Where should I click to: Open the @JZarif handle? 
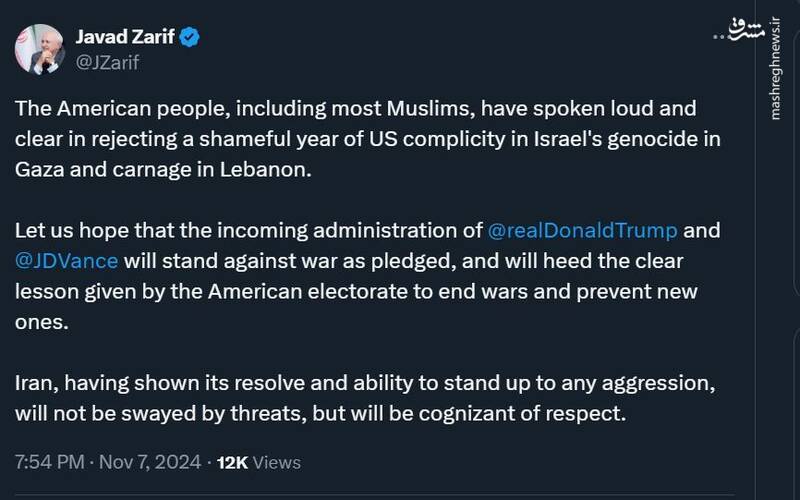point(109,62)
